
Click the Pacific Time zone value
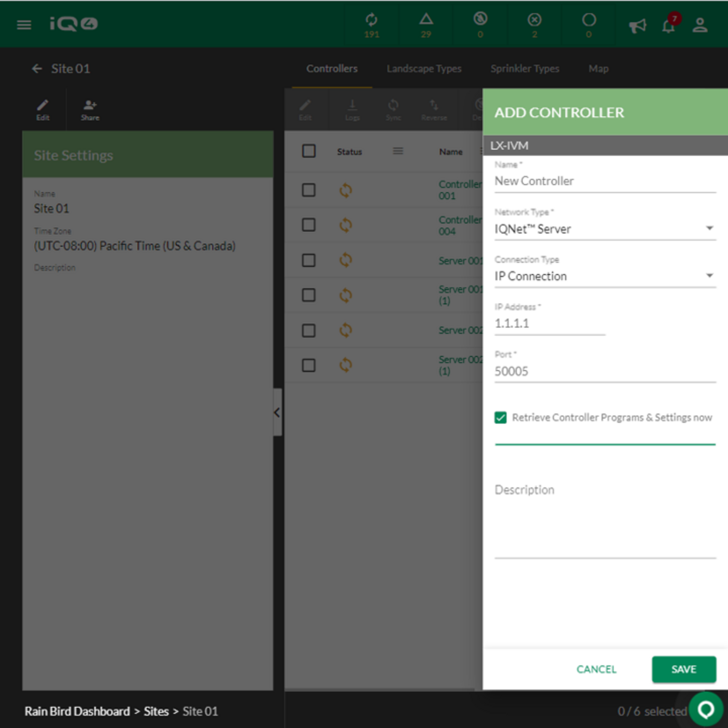(x=135, y=245)
